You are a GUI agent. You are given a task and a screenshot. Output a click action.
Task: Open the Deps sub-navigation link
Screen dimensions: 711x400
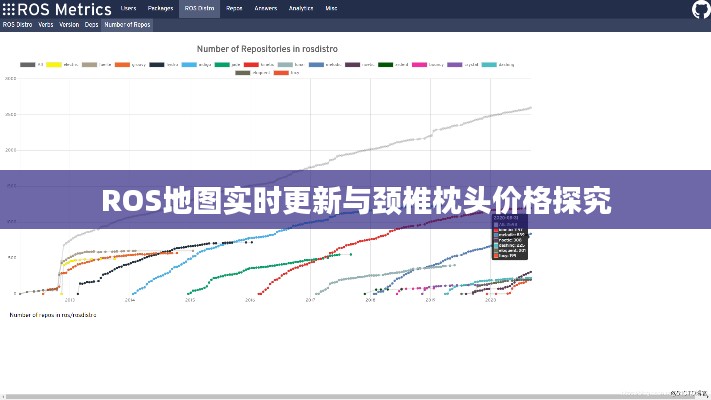point(91,24)
